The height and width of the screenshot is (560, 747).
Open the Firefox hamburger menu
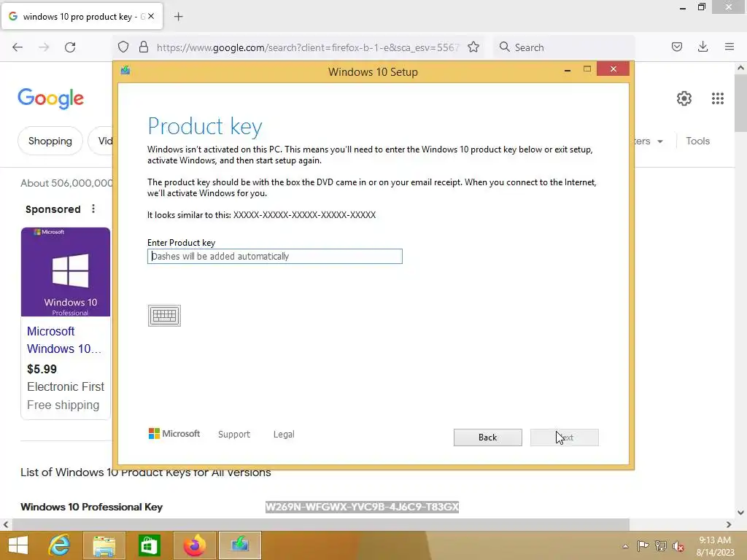pyautogui.click(x=729, y=47)
